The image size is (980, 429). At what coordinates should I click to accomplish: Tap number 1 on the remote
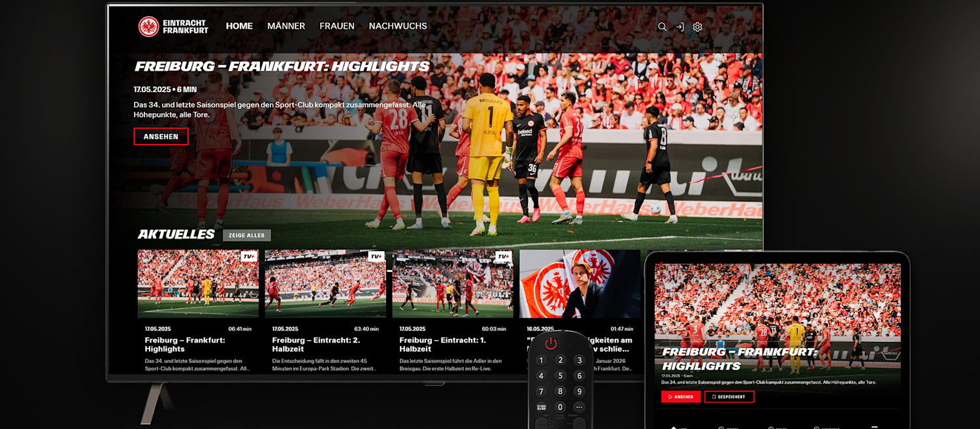[x=541, y=360]
